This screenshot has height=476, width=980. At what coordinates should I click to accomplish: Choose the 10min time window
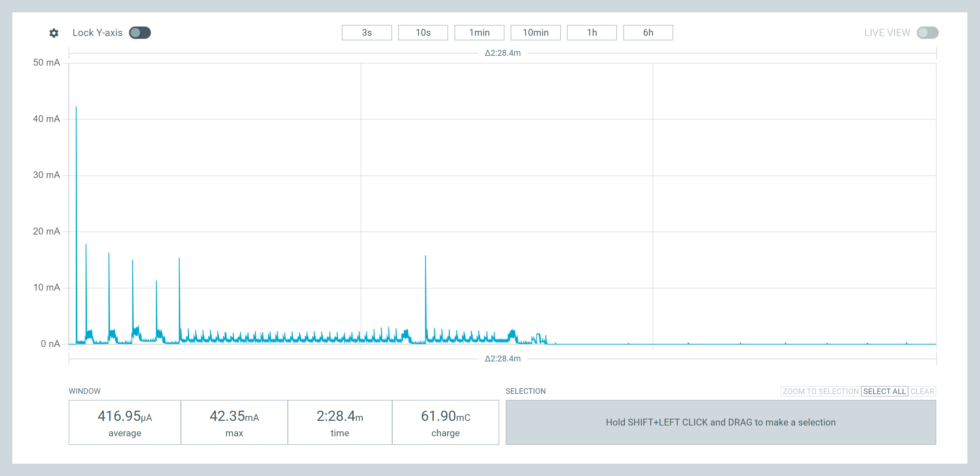pyautogui.click(x=536, y=33)
